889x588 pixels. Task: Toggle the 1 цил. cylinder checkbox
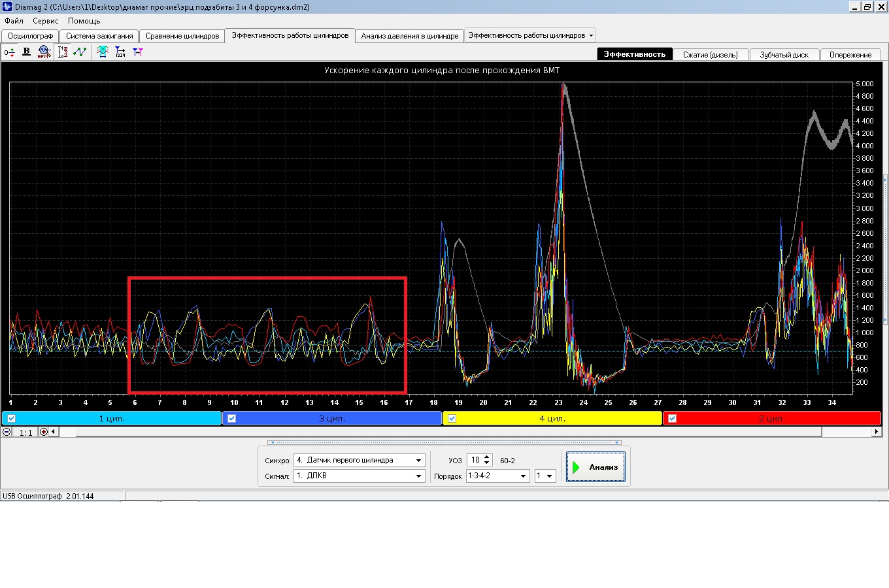[x=11, y=419]
